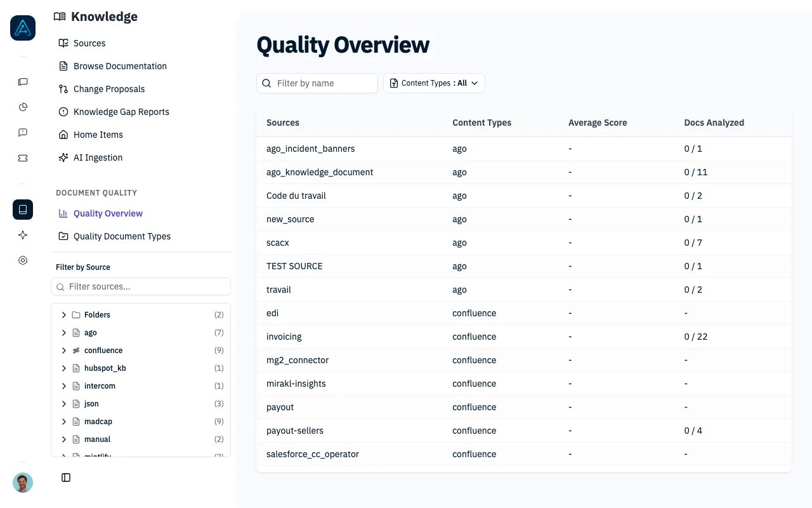Open the mirakl-insights source row

coord(524,384)
